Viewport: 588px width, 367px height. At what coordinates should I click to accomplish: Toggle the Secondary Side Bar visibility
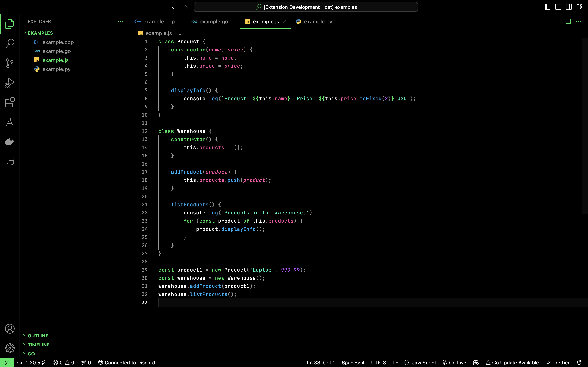(x=569, y=7)
